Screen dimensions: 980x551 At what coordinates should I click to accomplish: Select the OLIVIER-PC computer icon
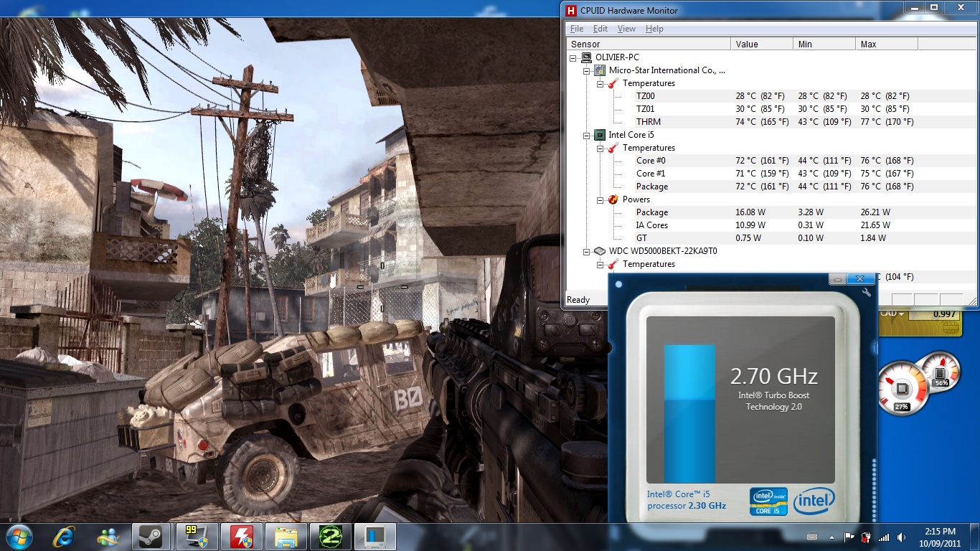click(586, 57)
